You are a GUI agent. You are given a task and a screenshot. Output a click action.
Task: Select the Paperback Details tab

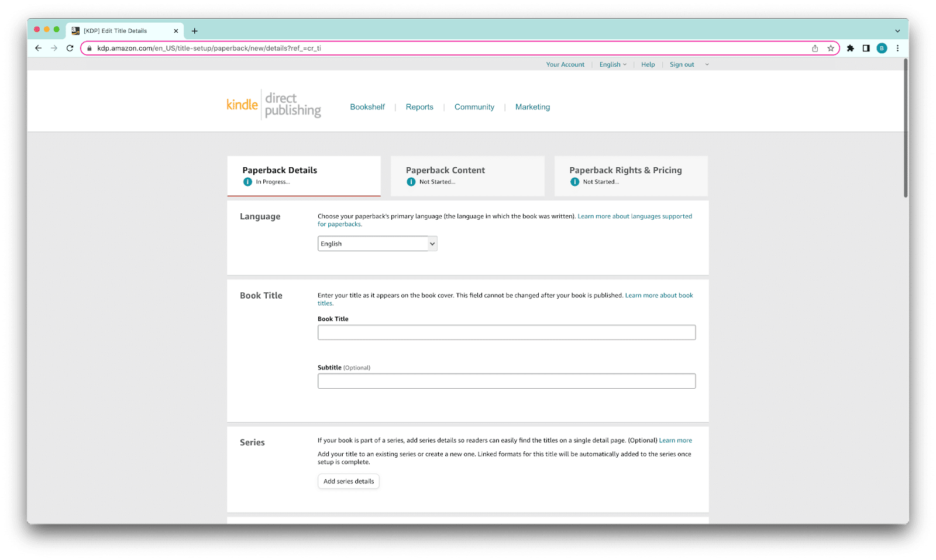pyautogui.click(x=304, y=176)
